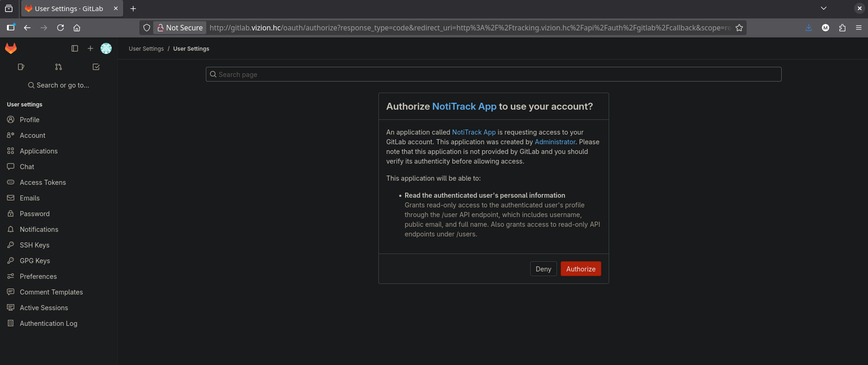Open a new browser tab
This screenshot has width=868, height=365.
pyautogui.click(x=133, y=8)
